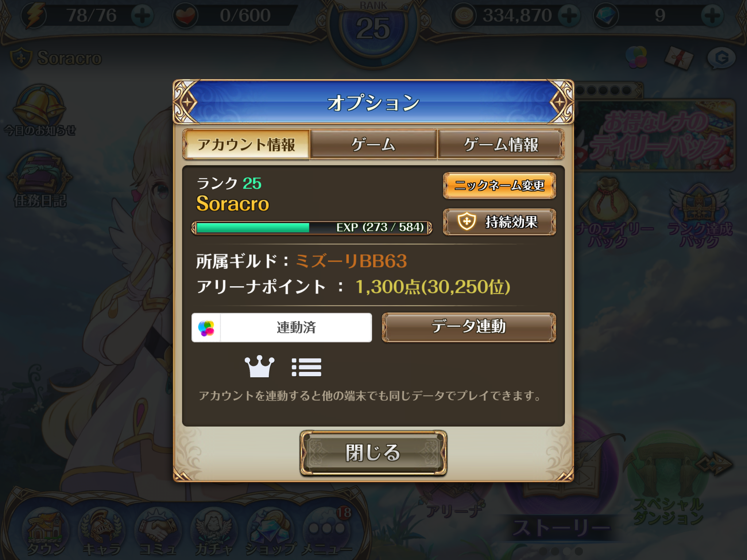The height and width of the screenshot is (560, 747).
Task: Add stamina with the plus beside 78/76
Action: click(142, 16)
